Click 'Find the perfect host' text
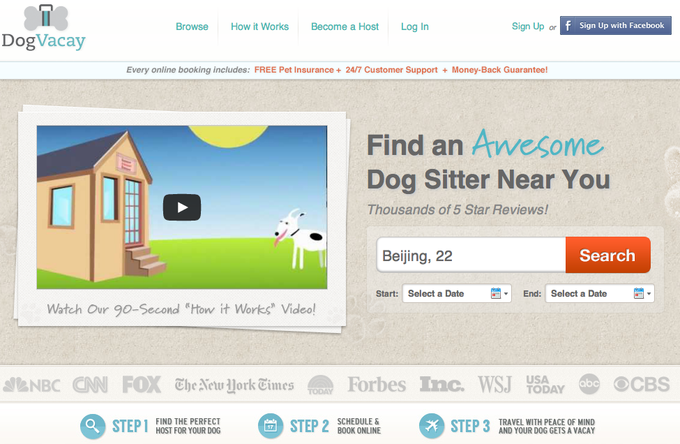Screen dimensions: 680x444 (188, 426)
